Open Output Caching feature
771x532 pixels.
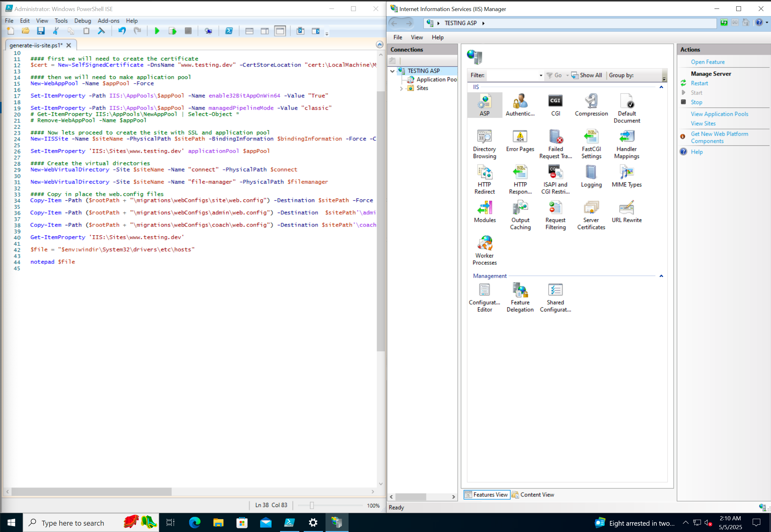[x=520, y=215]
